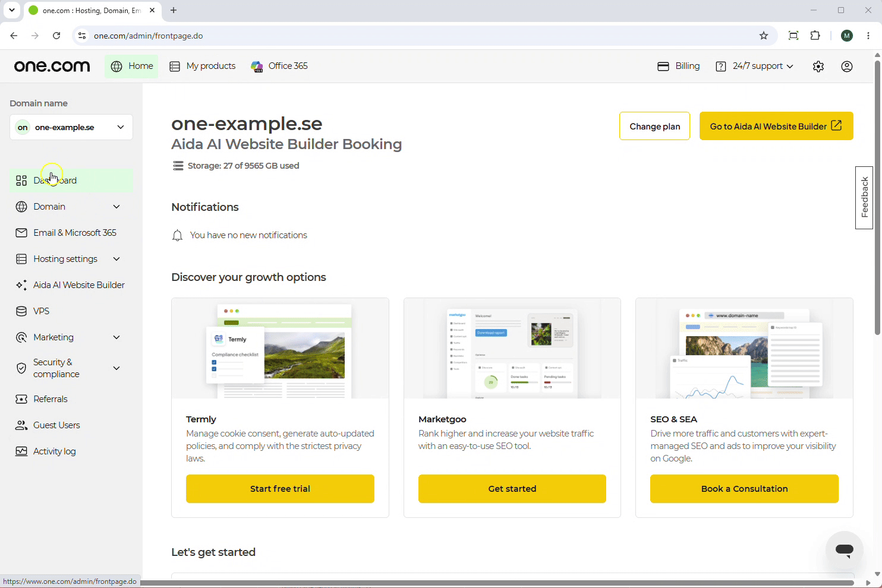Screen dimensions: 882x588
Task: Open the account profile icon
Action: coord(847,67)
